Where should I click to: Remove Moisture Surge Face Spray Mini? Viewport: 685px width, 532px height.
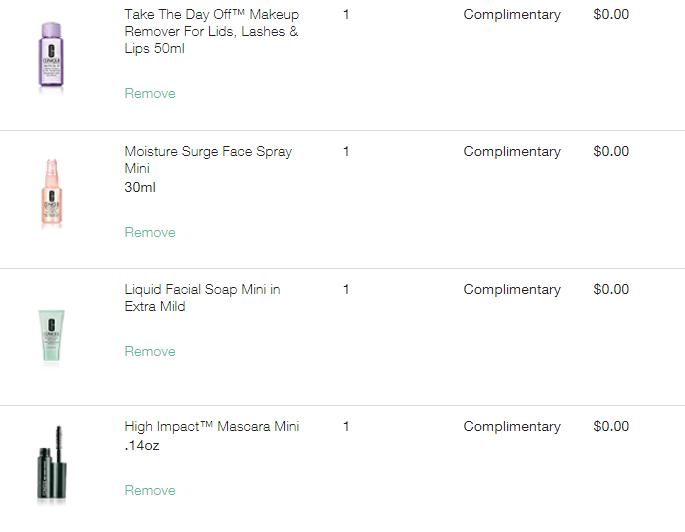[x=150, y=232]
